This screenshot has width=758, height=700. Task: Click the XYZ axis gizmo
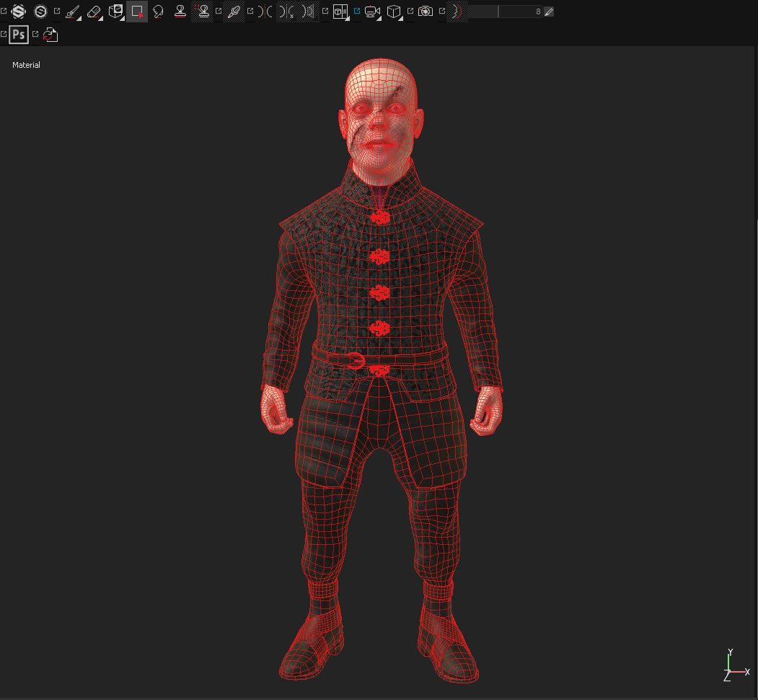click(x=736, y=665)
